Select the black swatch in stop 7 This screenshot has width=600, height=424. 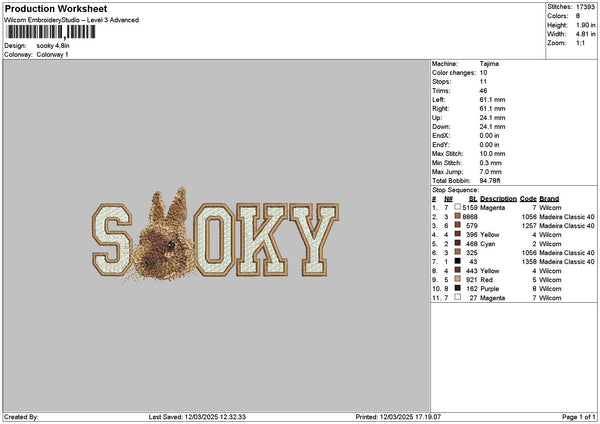pos(457,261)
